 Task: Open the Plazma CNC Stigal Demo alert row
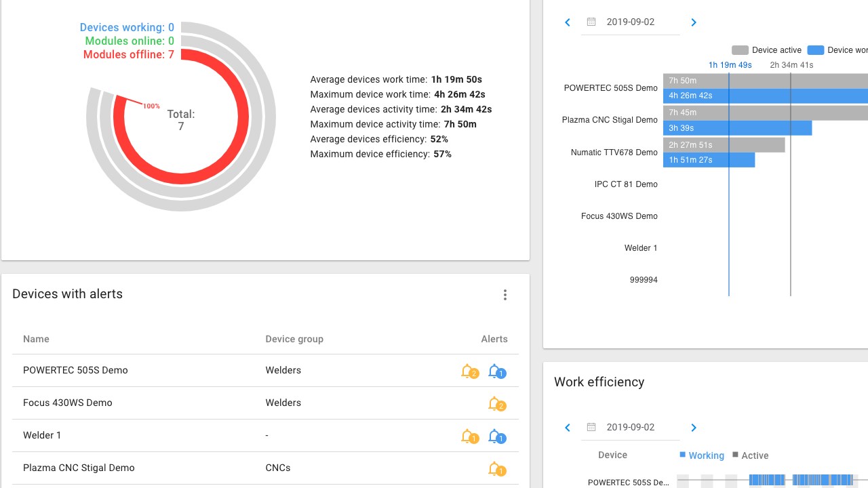265,468
